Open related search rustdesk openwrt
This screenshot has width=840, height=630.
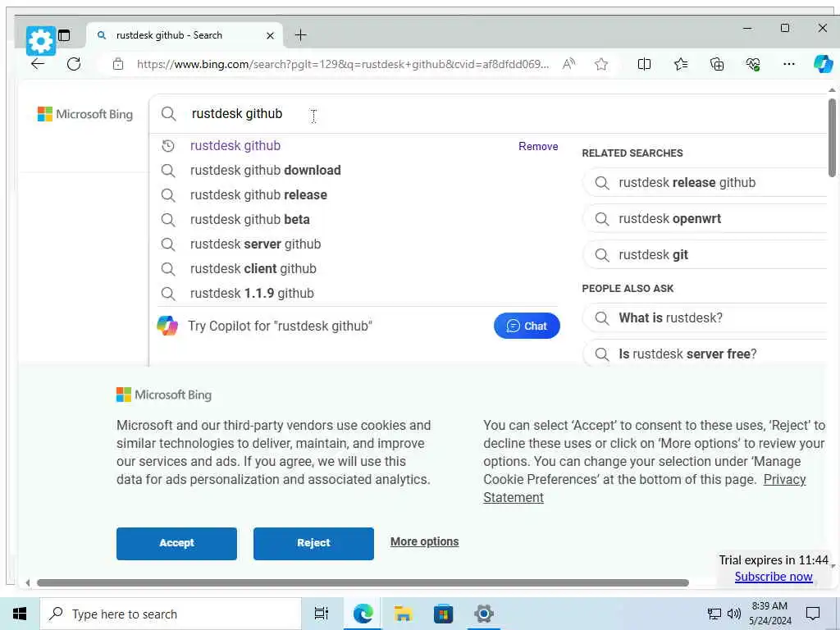click(x=705, y=218)
